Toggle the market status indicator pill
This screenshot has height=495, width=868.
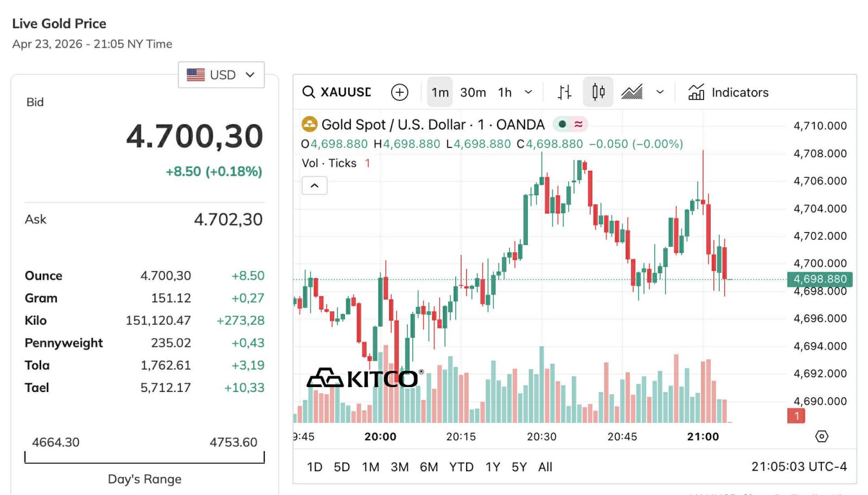click(570, 125)
